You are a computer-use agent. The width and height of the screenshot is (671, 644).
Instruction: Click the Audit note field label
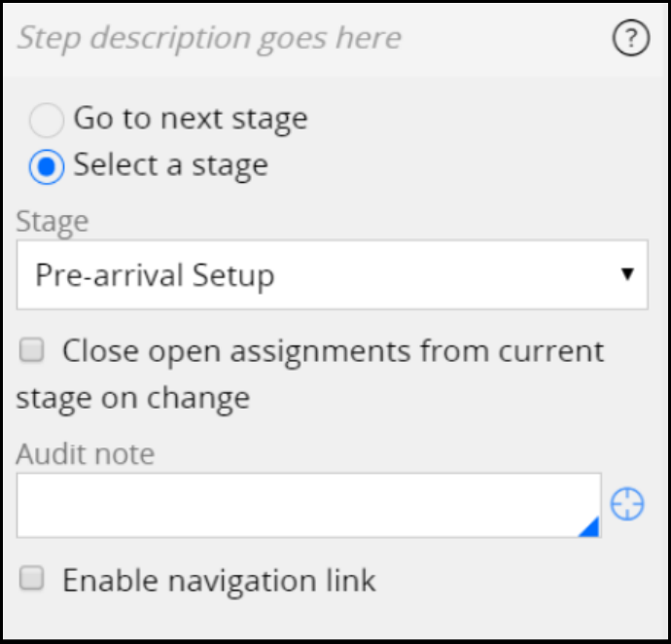86,453
